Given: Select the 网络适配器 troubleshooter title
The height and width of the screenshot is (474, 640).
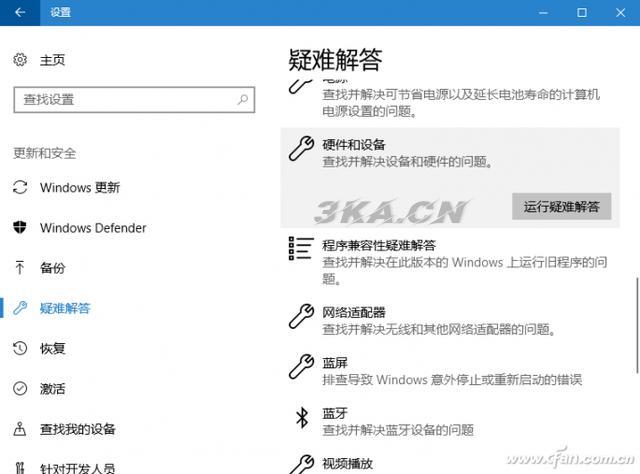Looking at the screenshot, I should click(x=353, y=313).
